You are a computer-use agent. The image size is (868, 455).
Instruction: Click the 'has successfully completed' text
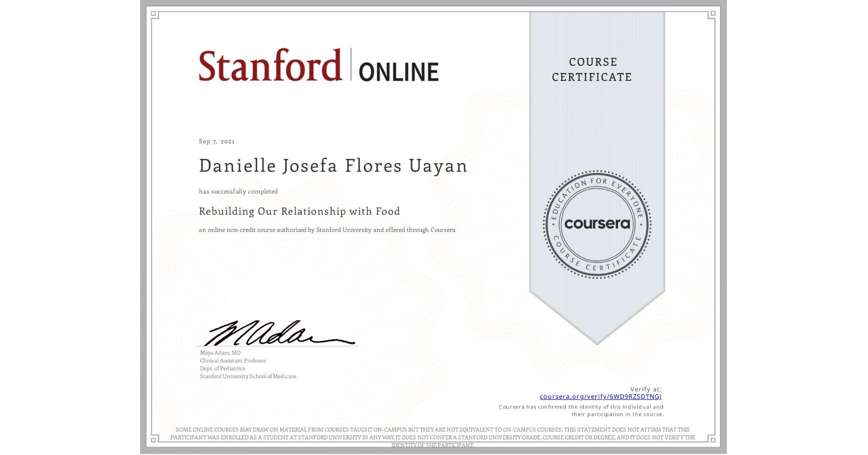click(238, 191)
